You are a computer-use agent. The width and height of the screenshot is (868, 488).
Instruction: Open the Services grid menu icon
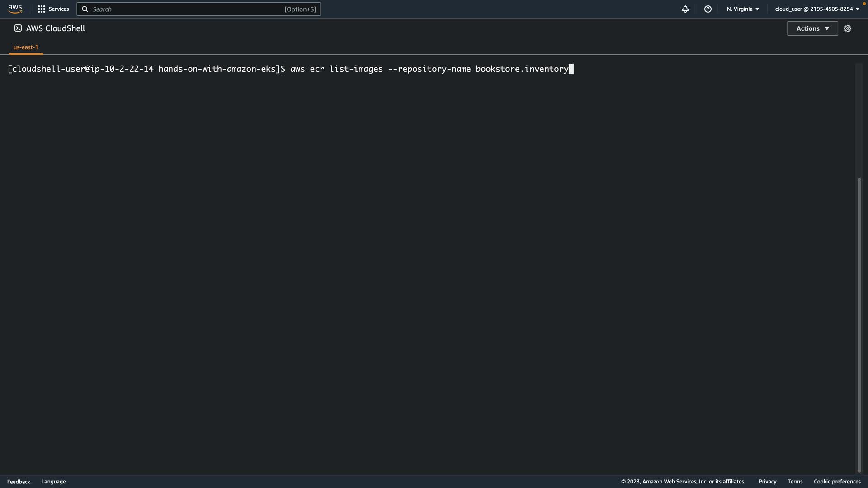pyautogui.click(x=42, y=9)
